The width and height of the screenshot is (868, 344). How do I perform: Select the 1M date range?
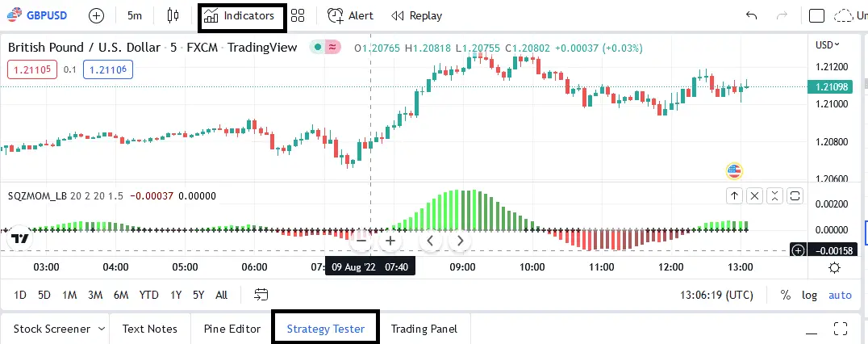[x=69, y=296]
